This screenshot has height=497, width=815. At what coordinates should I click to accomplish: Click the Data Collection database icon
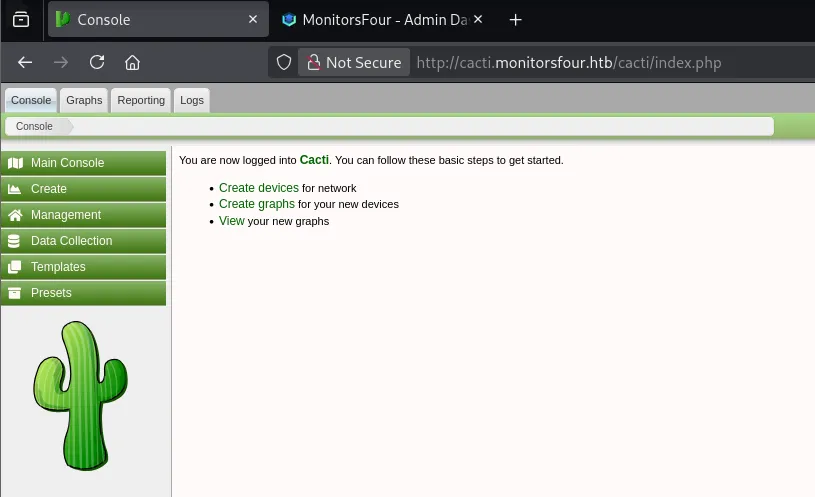[x=14, y=241]
